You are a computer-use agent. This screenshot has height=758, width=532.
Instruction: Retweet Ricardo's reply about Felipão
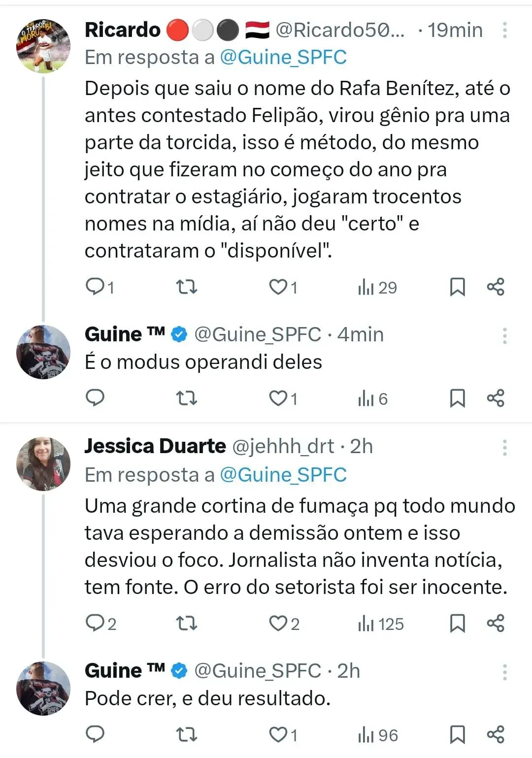coord(187,287)
